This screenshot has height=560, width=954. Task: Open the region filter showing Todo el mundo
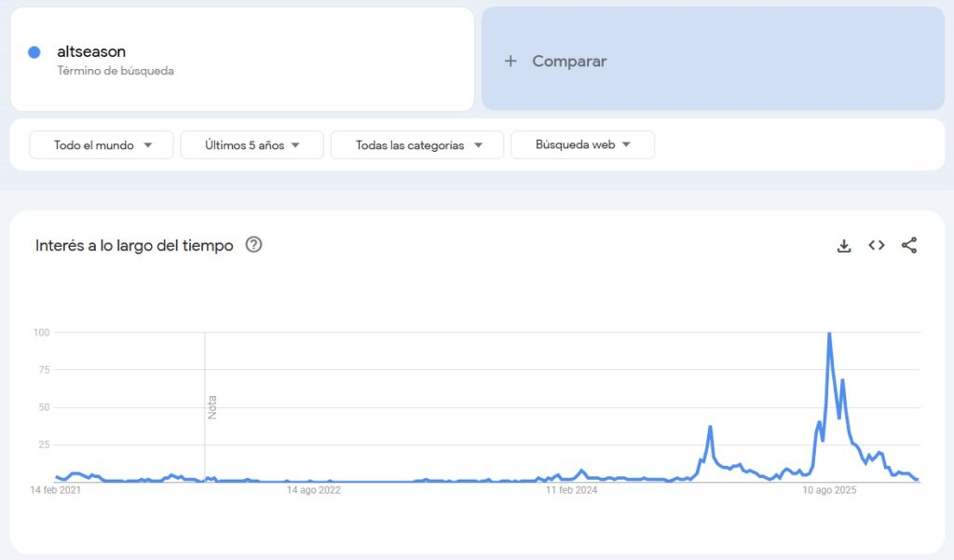pyautogui.click(x=101, y=144)
